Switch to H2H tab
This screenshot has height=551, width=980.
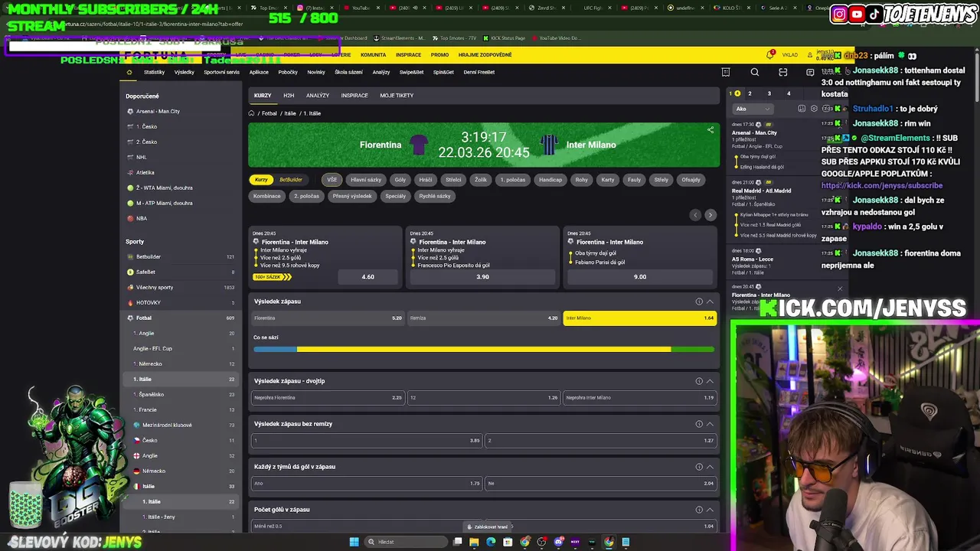tap(289, 96)
